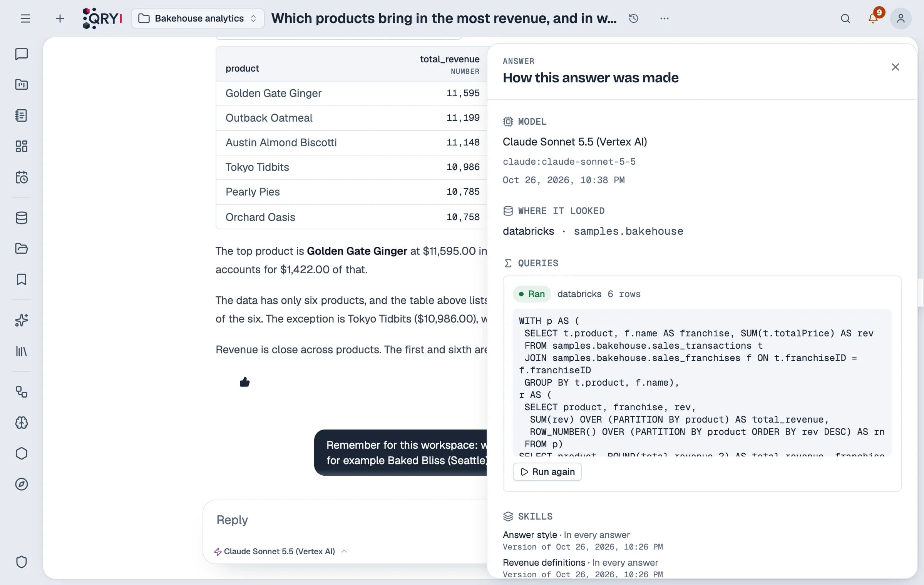Click the Outback Oatmeal row
Screen dimensions: 924x585
pyautogui.click(x=352, y=118)
